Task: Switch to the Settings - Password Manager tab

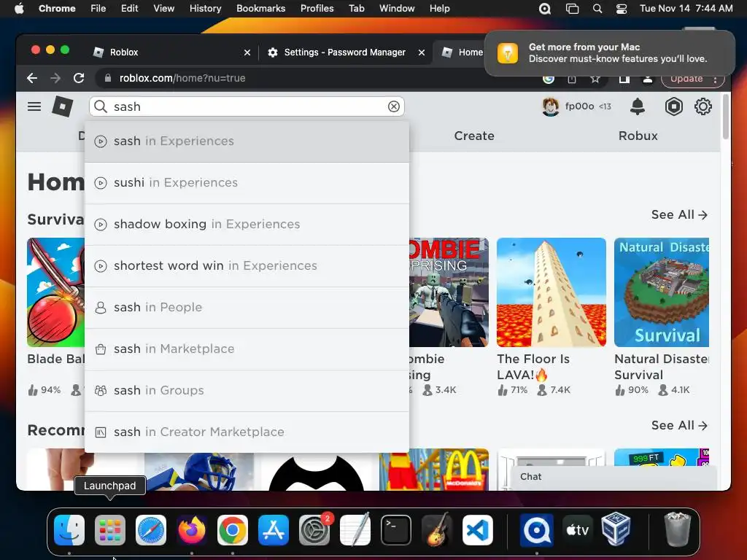Action: tap(345, 52)
